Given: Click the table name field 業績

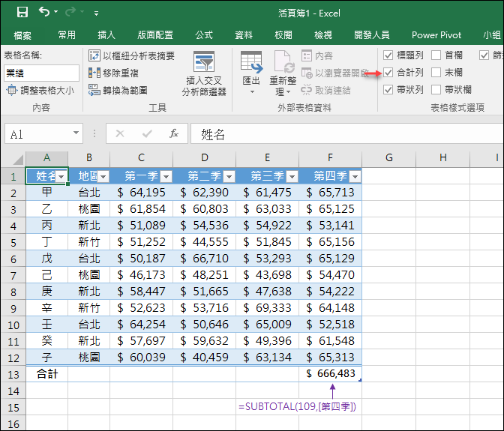Looking at the screenshot, I should 41,73.
